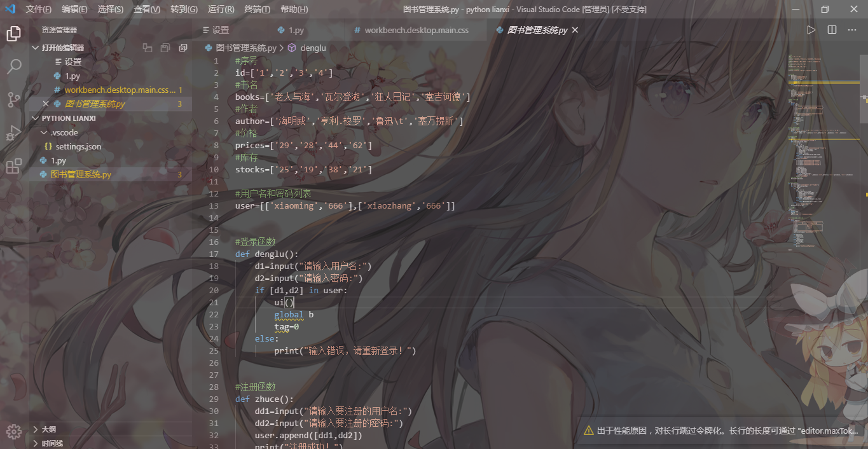Open 运行(R) menu

click(x=221, y=9)
